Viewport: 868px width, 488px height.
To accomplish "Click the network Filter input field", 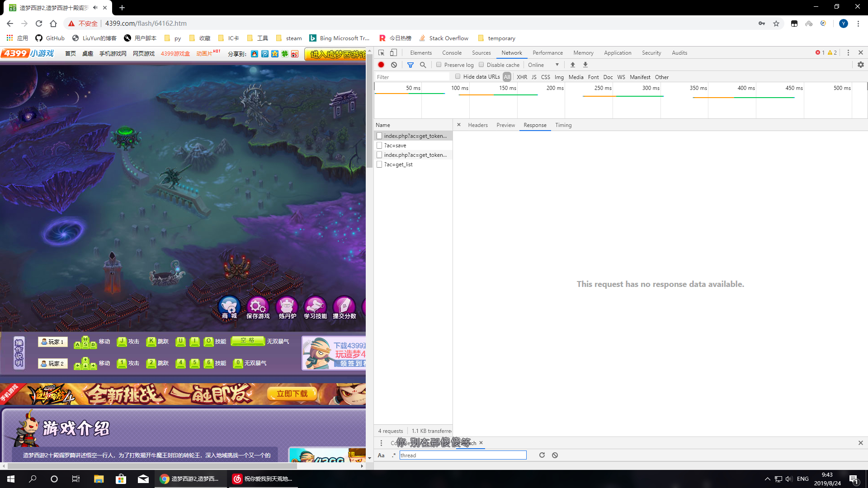I will (412, 77).
